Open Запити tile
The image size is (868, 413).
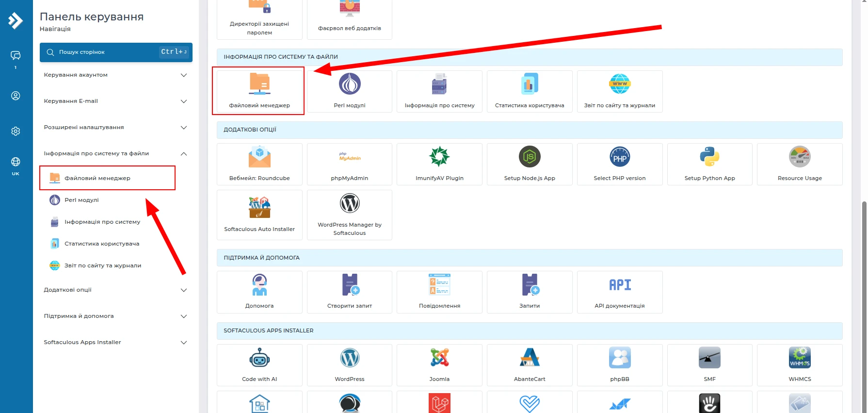530,292
